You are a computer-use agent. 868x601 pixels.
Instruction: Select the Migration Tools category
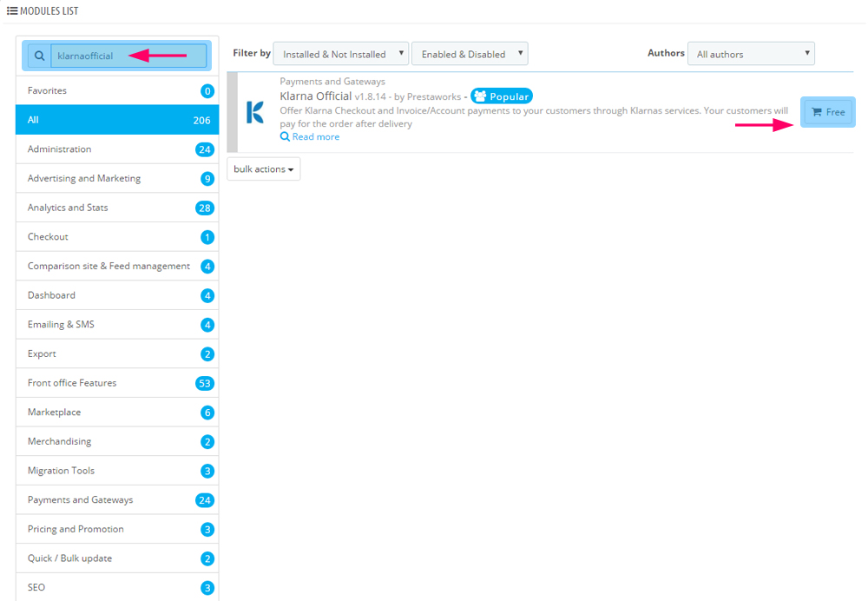tap(61, 471)
